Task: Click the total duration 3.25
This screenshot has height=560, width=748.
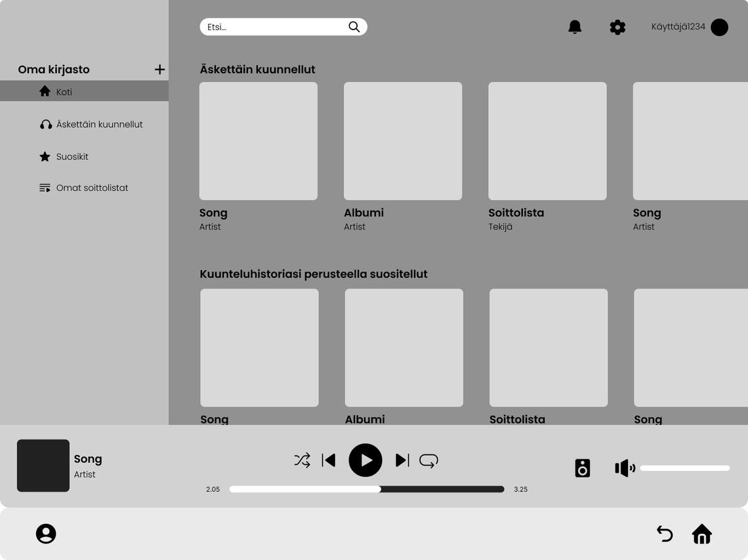Action: [520, 489]
